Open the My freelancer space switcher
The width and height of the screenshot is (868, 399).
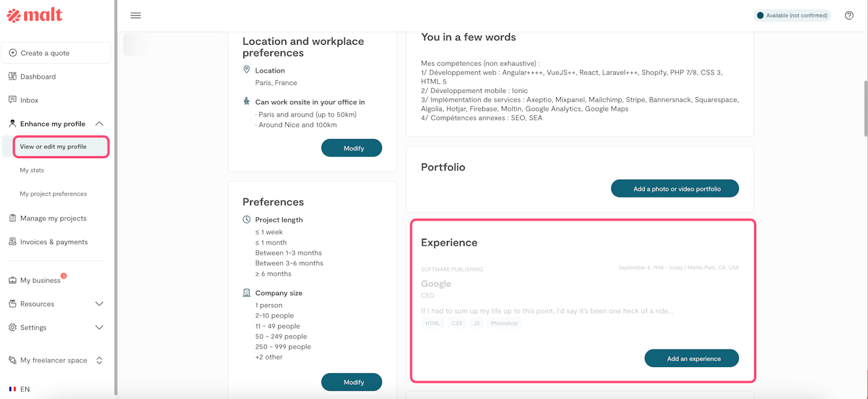[99, 360]
